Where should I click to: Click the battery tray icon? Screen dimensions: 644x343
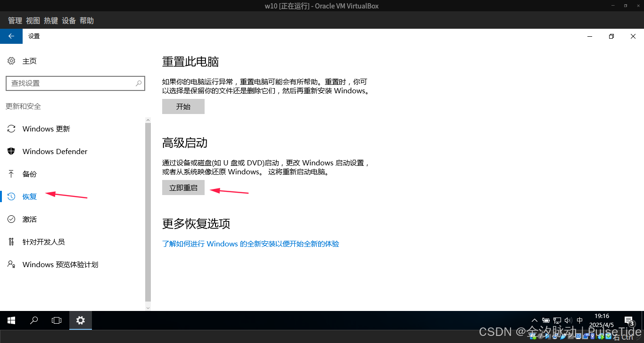pos(546,320)
